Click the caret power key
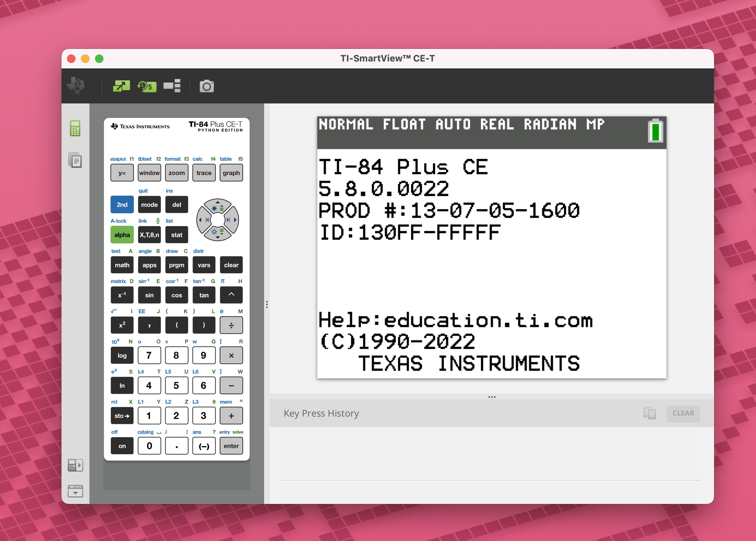The width and height of the screenshot is (756, 541). click(231, 295)
